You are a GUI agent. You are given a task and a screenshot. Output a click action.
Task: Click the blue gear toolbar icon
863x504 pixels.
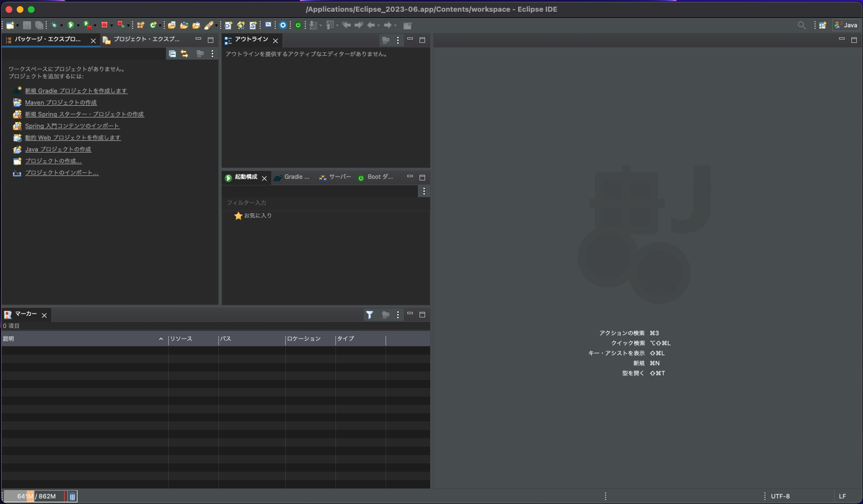point(283,25)
